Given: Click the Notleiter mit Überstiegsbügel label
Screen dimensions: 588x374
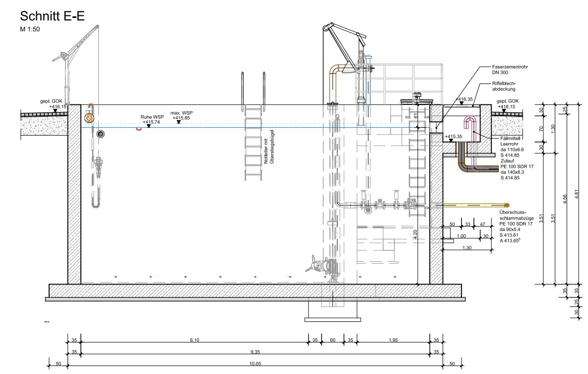Looking at the screenshot, I should pos(269,147).
